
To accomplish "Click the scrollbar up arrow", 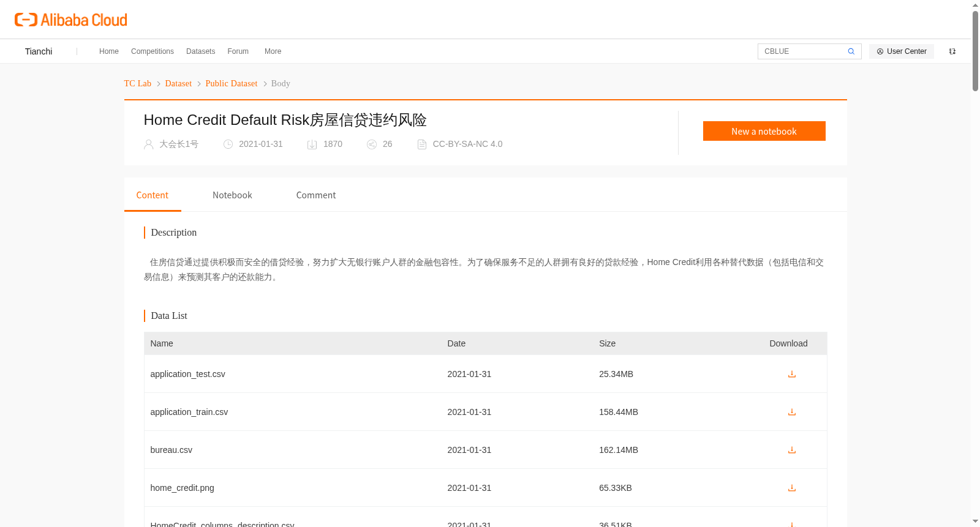I will pos(975,5).
